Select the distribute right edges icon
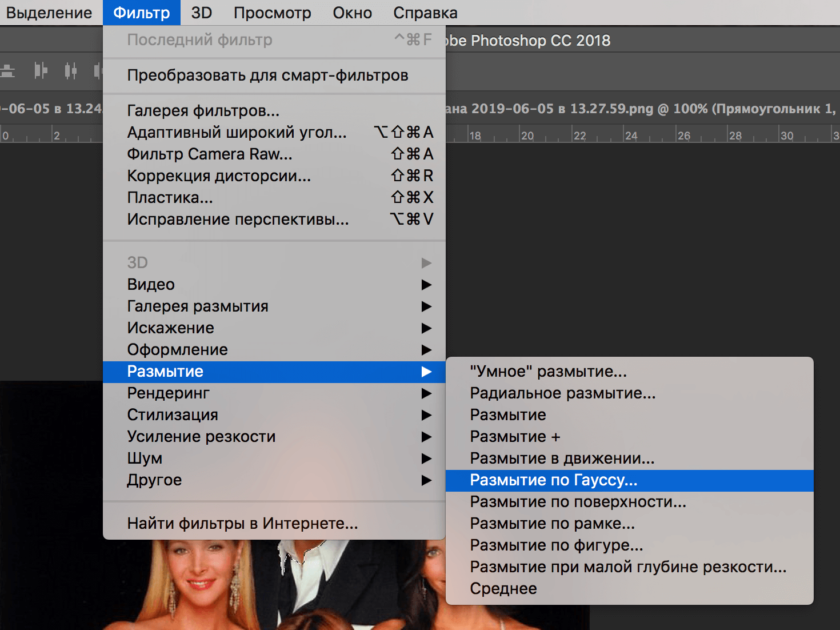840x630 pixels. (x=97, y=70)
